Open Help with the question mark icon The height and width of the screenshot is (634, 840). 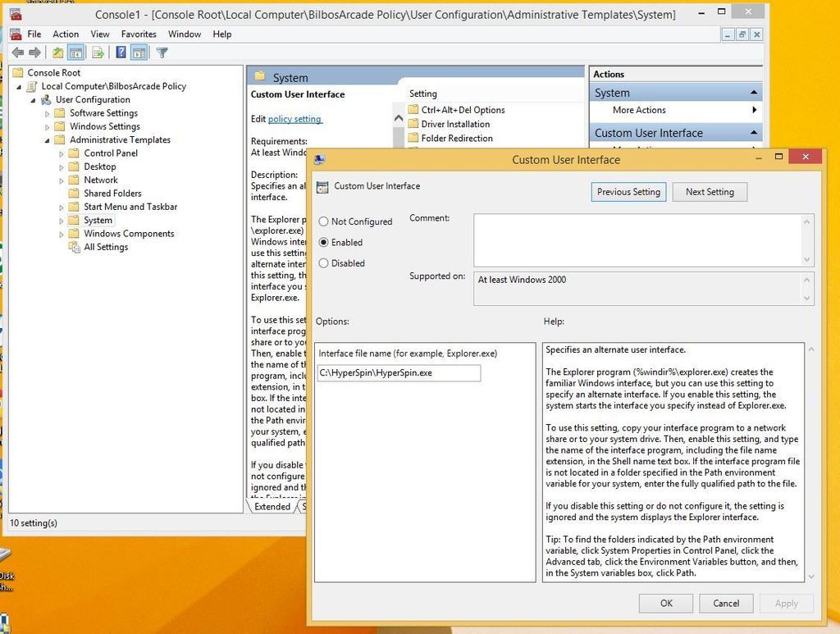pyautogui.click(x=121, y=52)
